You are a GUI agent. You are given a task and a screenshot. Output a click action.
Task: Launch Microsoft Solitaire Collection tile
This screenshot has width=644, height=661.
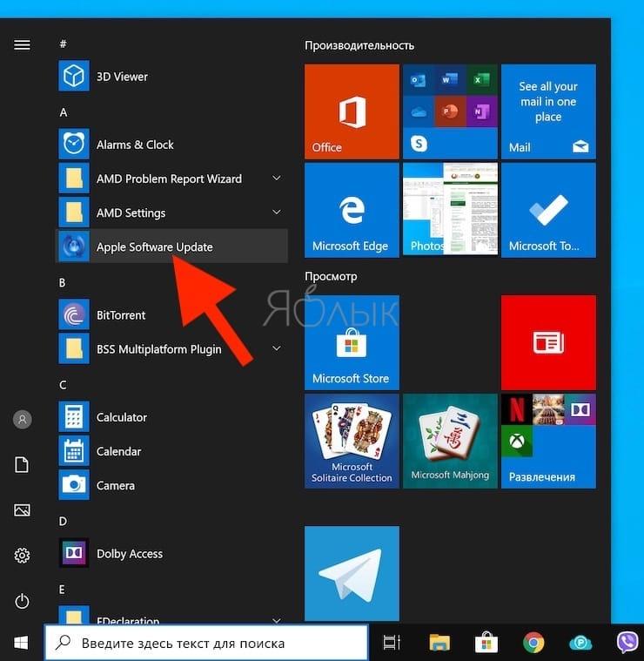point(352,441)
